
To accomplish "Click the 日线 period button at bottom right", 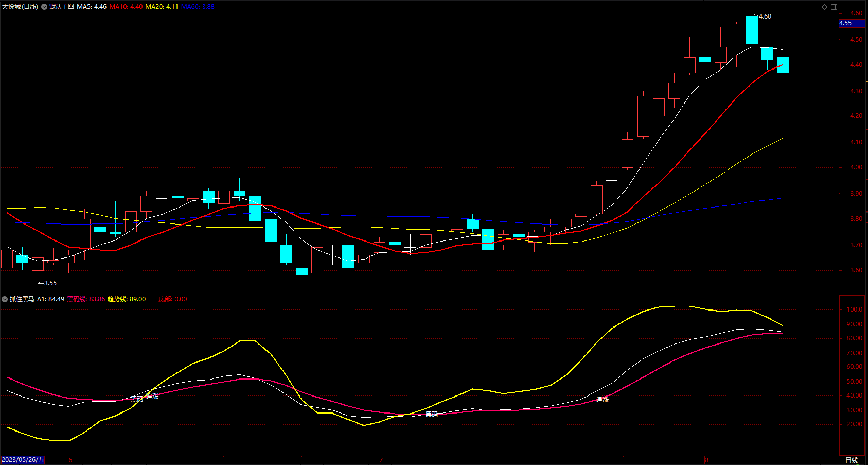I will click(x=852, y=460).
